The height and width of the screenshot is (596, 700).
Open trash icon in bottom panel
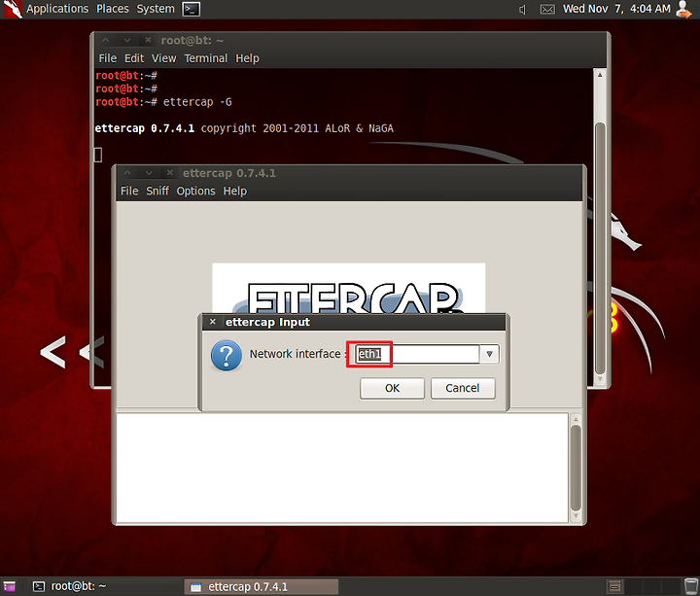click(690, 586)
